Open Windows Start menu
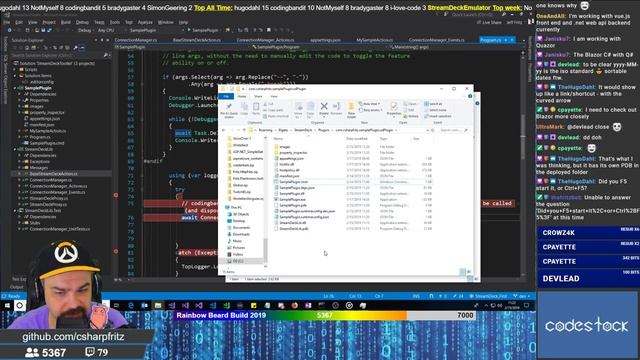Screen dimensions: 640x360 (x=7, y=305)
